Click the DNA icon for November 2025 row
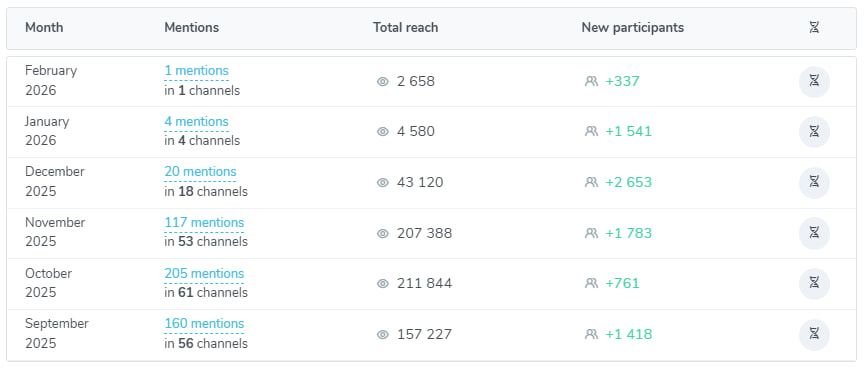Image resolution: width=867 pixels, height=372 pixels. (814, 233)
